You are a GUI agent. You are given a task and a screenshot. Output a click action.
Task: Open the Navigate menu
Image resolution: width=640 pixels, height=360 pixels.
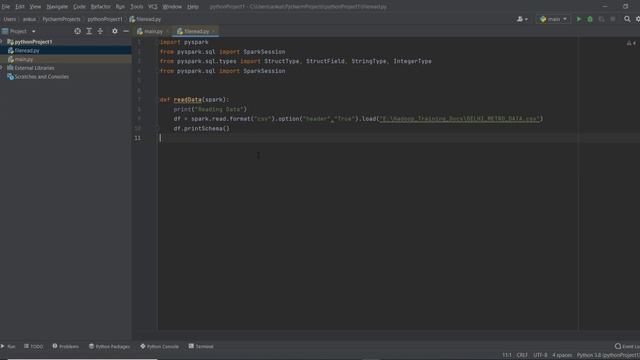point(57,7)
